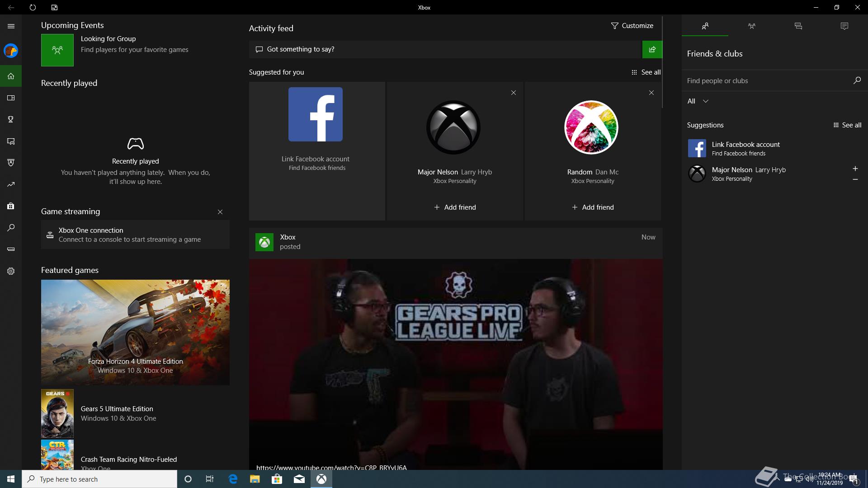
Task: Click Link Facebook account in Suggestions list
Action: [774, 148]
